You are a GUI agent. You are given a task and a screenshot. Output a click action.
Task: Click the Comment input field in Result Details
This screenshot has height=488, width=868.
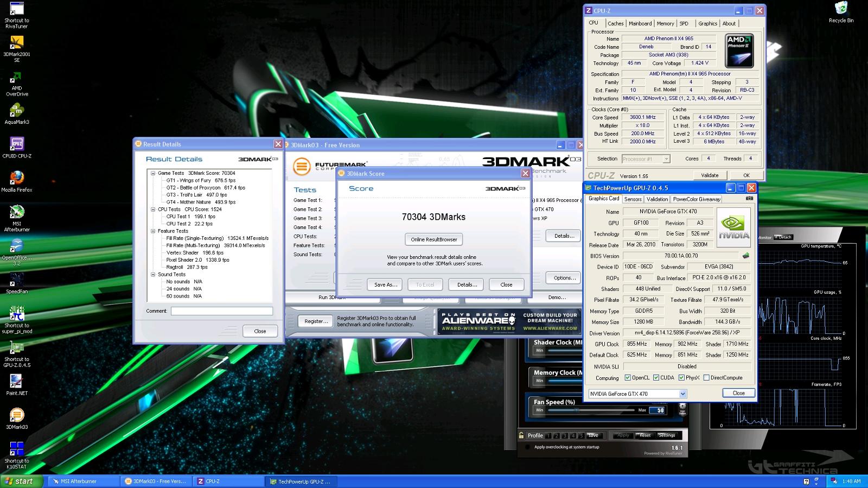tap(222, 311)
